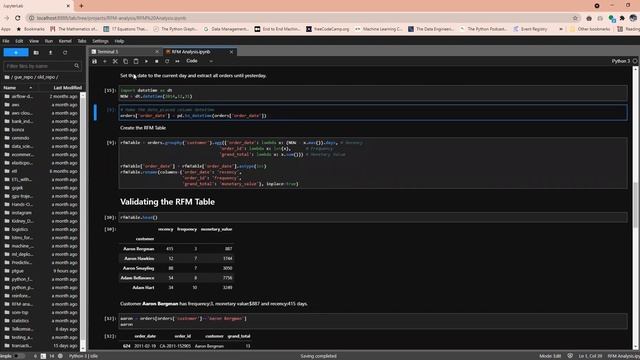The width and height of the screenshot is (640, 360).
Task: Click the kernel status circle beside Python 3
Action: click(635, 61)
